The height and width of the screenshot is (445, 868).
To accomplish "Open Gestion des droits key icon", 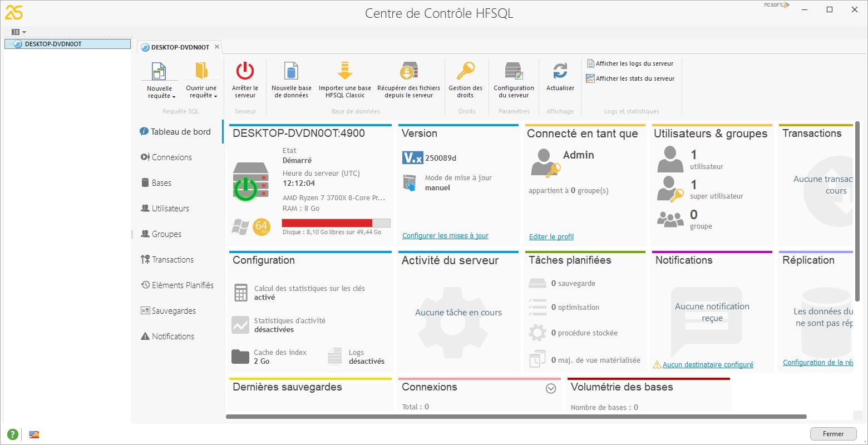I will (x=465, y=71).
